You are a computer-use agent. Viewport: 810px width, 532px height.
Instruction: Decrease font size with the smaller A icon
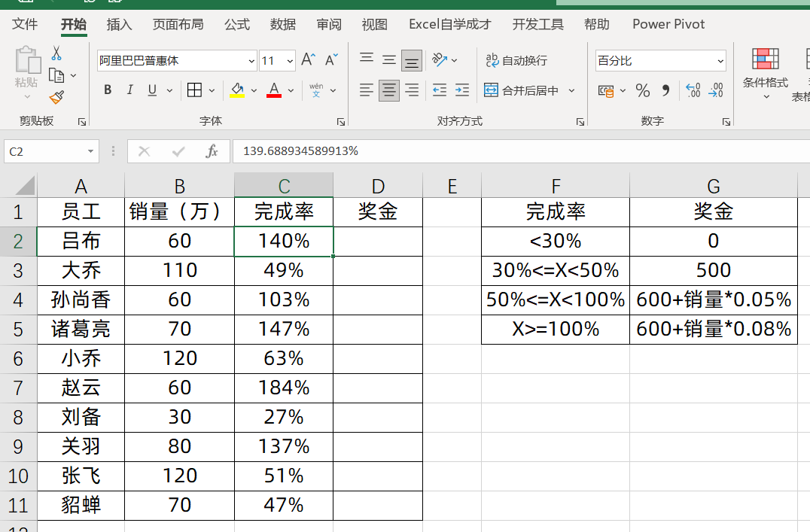(331, 60)
